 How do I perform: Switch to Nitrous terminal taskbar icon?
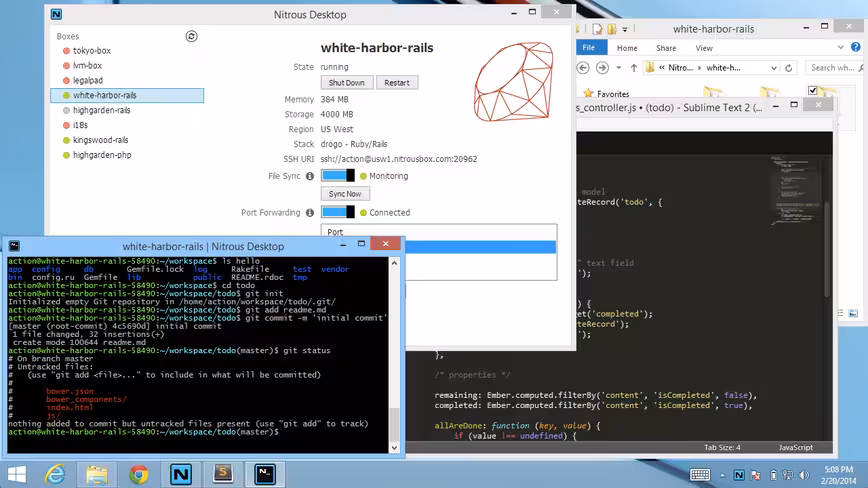click(x=265, y=474)
